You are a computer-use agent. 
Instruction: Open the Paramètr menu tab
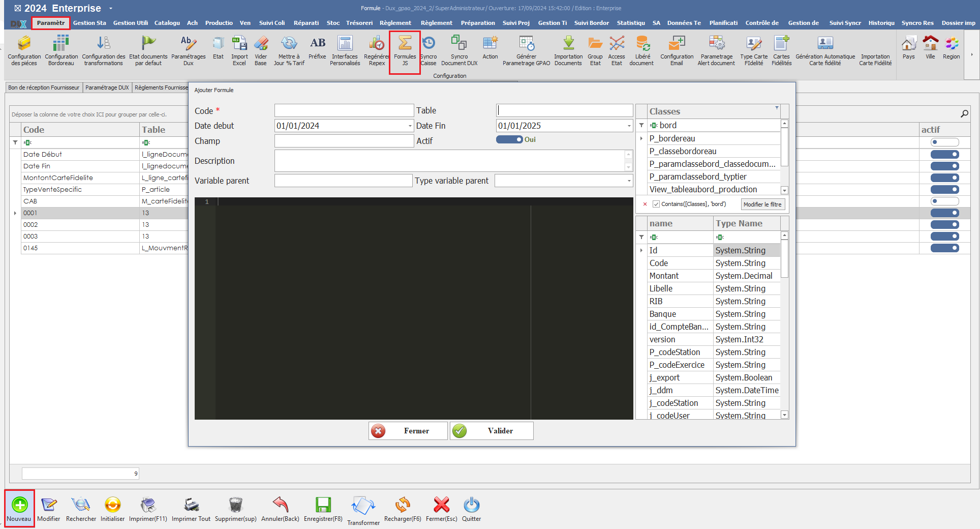click(x=51, y=23)
